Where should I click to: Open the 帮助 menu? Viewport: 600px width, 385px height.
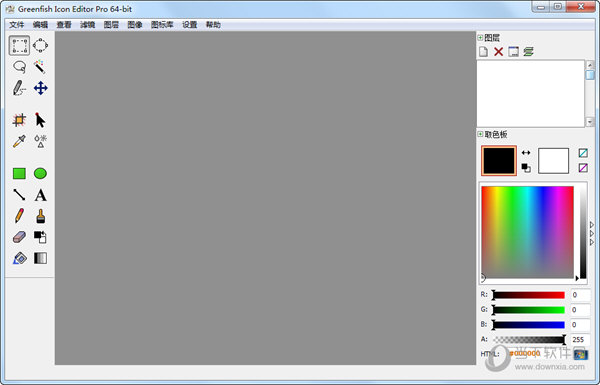tap(213, 25)
